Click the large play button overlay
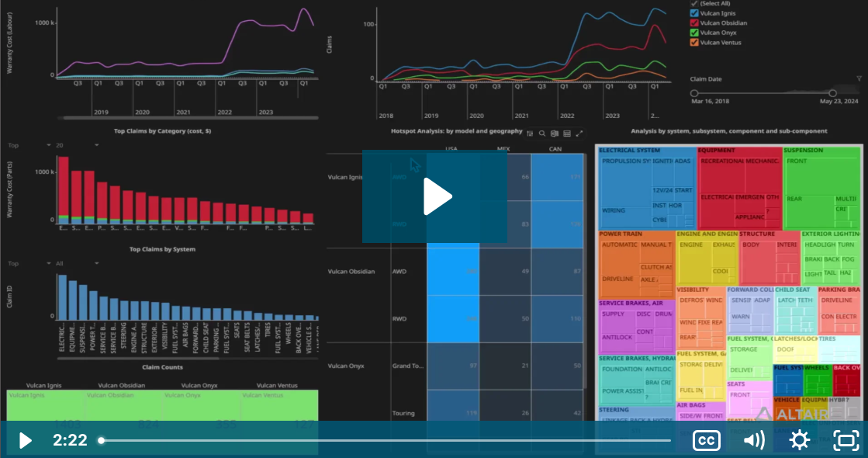The width and height of the screenshot is (868, 458). (434, 196)
